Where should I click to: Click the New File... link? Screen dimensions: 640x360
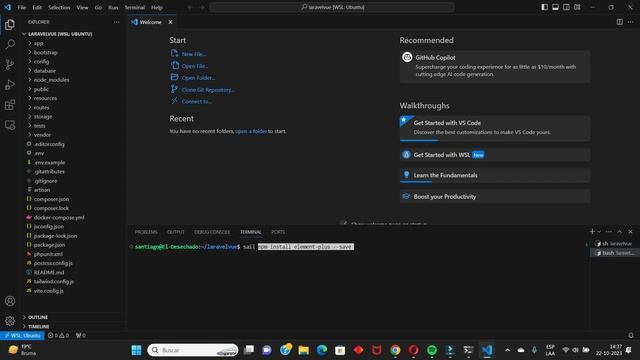point(194,54)
